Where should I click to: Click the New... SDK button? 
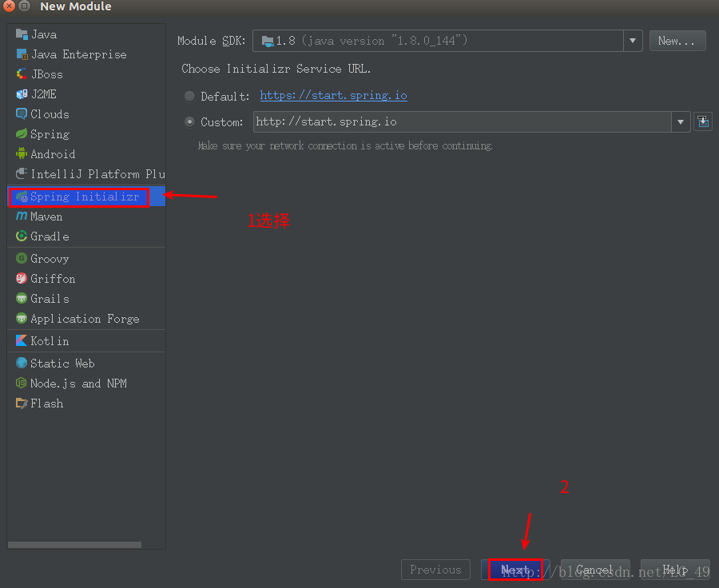677,41
